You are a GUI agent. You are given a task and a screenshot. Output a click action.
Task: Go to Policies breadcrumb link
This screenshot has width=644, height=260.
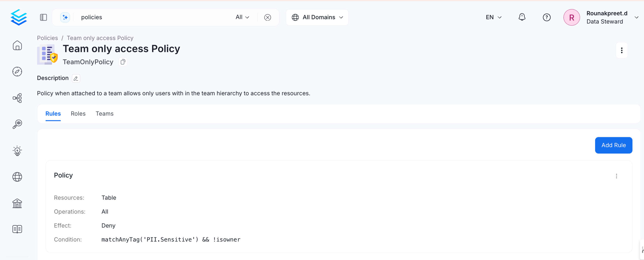[x=47, y=38]
